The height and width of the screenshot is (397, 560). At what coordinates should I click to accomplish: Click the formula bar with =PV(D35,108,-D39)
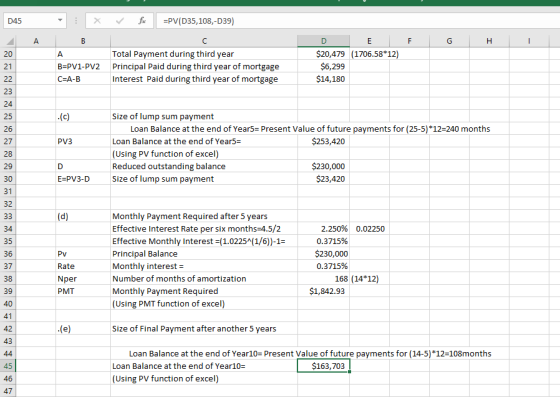tap(358, 21)
